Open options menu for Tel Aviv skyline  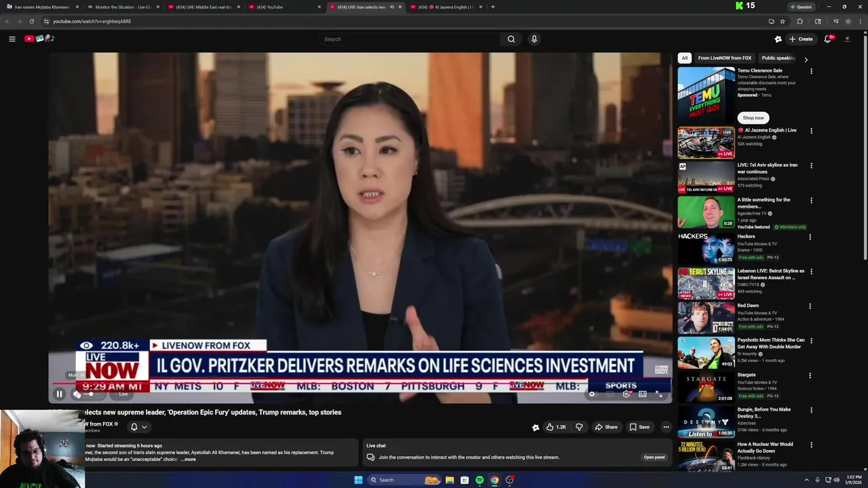point(811,165)
